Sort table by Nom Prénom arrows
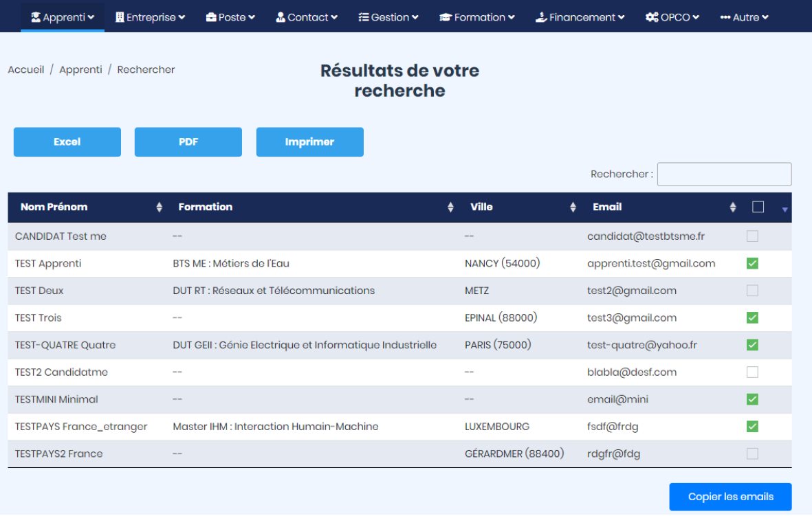 click(159, 207)
